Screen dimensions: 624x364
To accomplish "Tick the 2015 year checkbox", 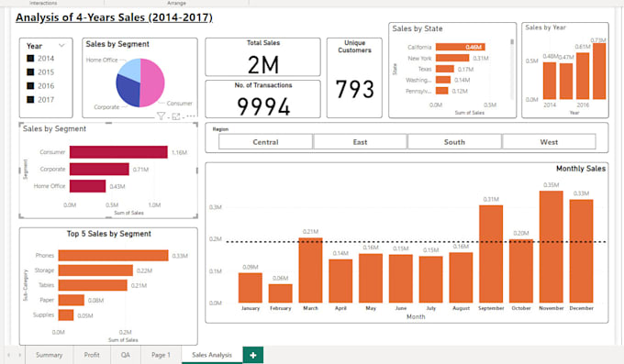I will coord(30,72).
